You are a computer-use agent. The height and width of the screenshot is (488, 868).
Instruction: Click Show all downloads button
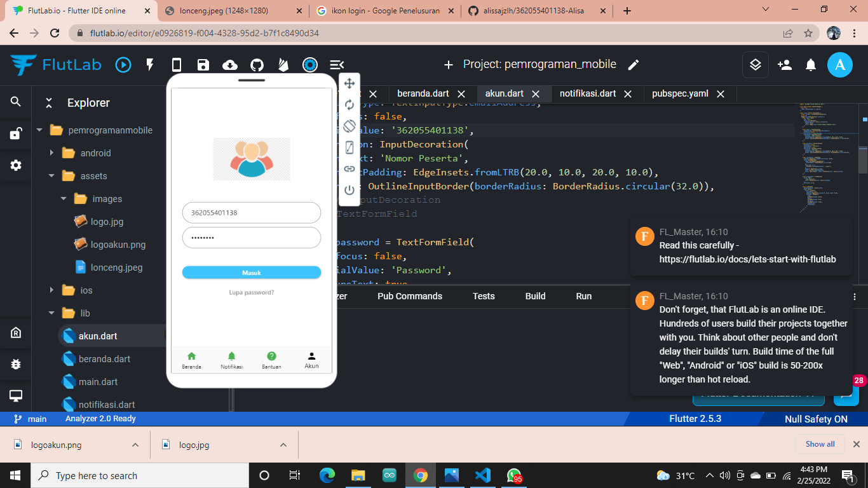point(820,444)
